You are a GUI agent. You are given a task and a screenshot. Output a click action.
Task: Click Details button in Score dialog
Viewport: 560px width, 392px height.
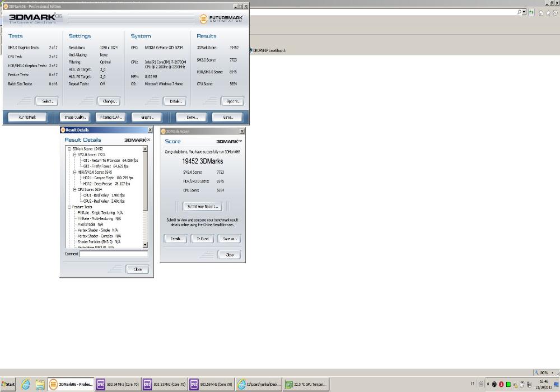(176, 239)
